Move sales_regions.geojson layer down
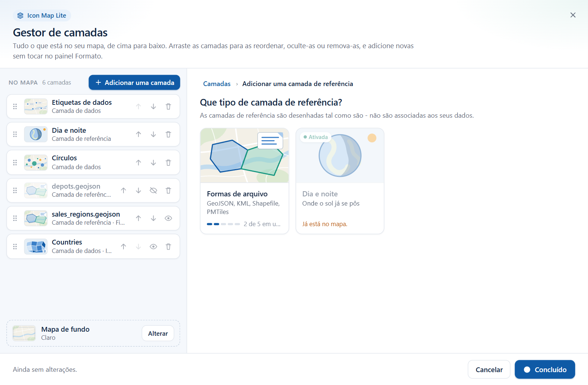Screen dimensions: 588x385 click(x=153, y=218)
